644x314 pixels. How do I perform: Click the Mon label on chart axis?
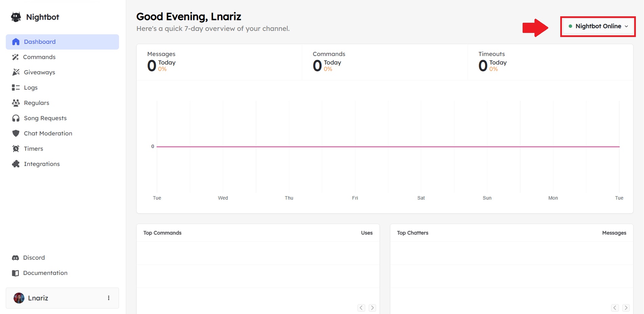(553, 198)
